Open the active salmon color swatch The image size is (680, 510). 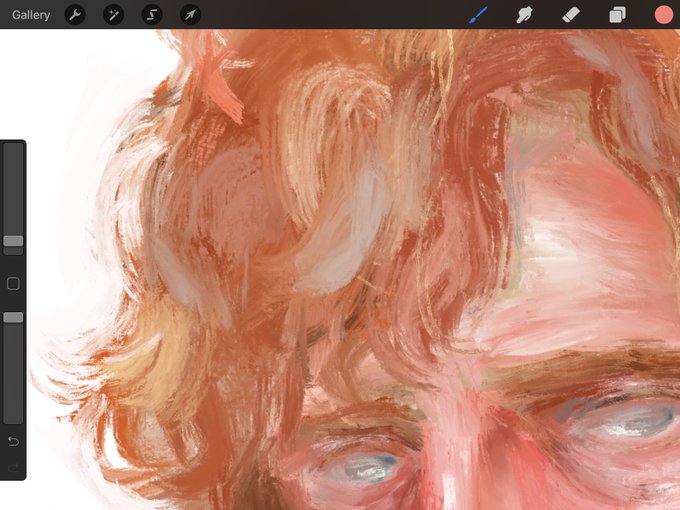[x=664, y=15]
